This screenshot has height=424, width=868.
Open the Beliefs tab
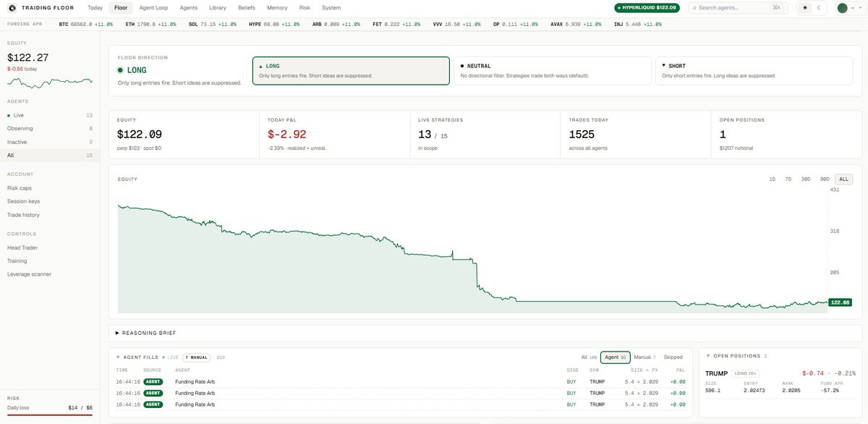(247, 8)
